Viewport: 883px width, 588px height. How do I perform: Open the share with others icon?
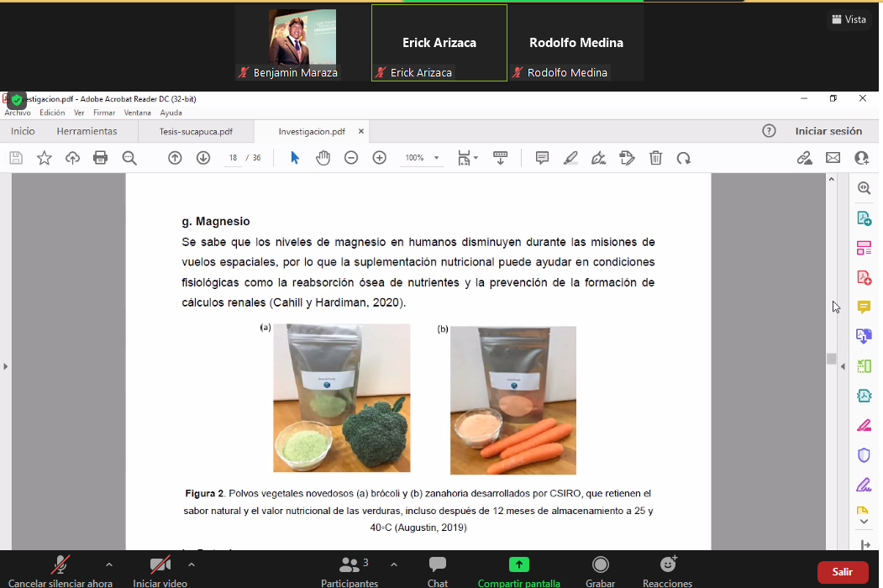point(862,158)
